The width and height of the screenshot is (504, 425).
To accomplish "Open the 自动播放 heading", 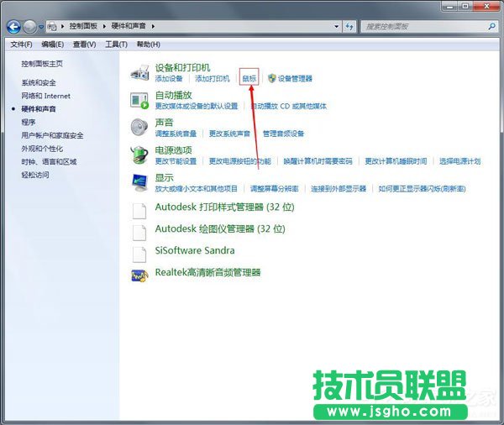I will pyautogui.click(x=173, y=95).
